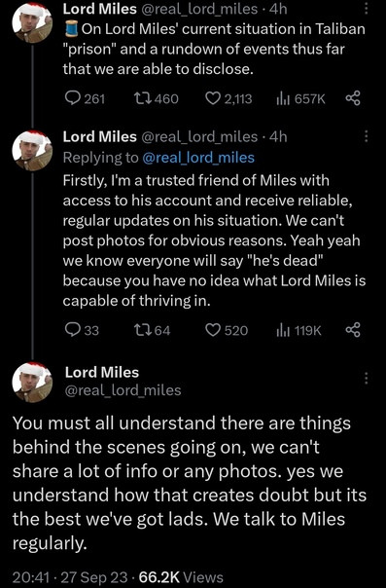The width and height of the screenshot is (386, 588).
Task: Open the @real_lord_miles handle under main tweet
Action: pyautogui.click(x=123, y=390)
